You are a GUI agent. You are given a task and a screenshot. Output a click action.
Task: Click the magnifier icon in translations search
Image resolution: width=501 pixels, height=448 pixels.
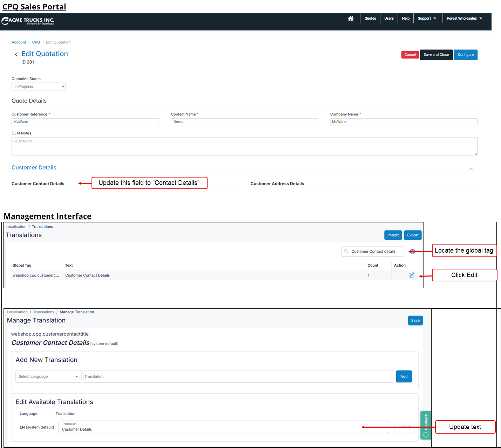(x=346, y=252)
